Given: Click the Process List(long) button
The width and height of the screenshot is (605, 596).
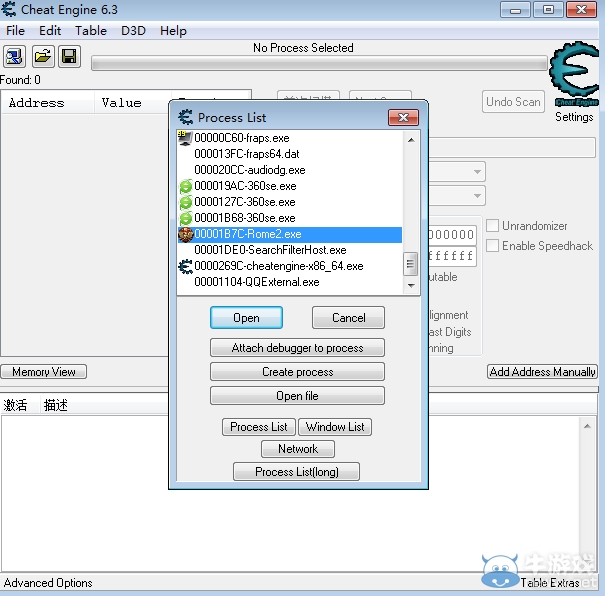Looking at the screenshot, I should point(296,471).
